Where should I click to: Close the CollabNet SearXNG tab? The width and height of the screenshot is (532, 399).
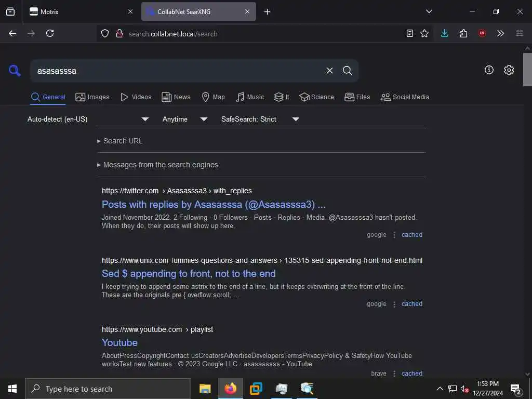247,11
